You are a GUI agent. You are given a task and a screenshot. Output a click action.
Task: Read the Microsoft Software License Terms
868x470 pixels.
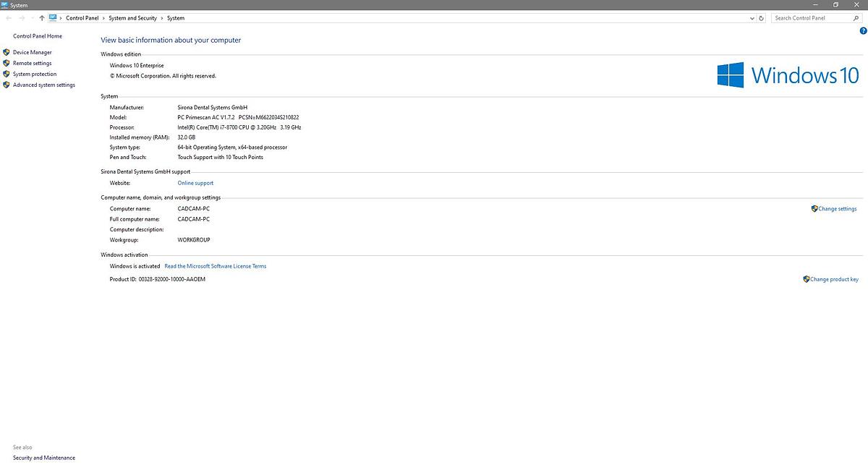click(215, 266)
